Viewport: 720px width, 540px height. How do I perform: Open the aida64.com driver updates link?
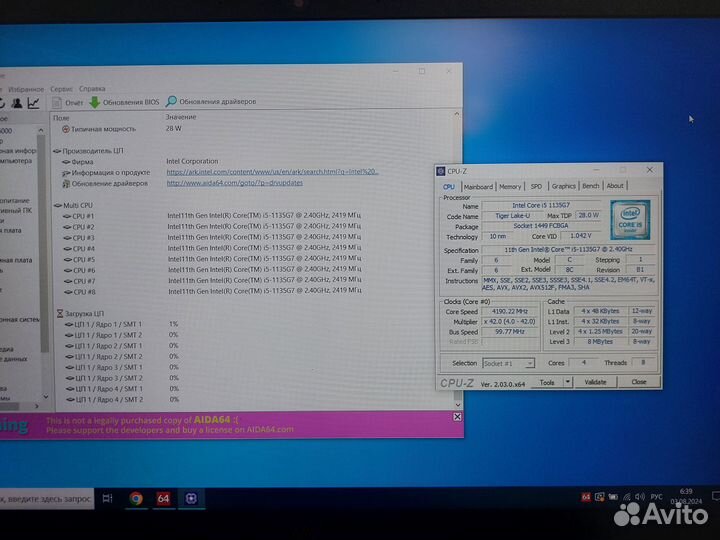235,183
